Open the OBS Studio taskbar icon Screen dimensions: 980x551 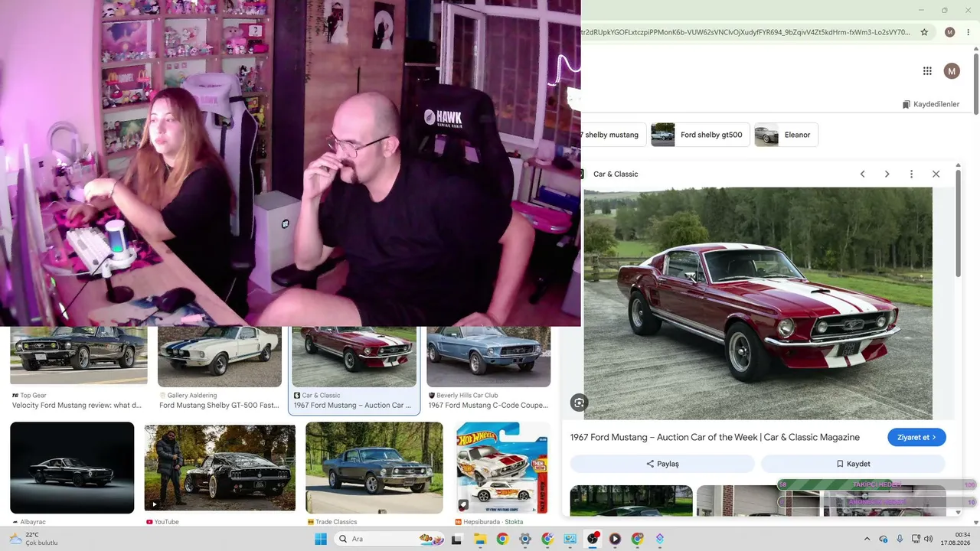click(x=593, y=539)
